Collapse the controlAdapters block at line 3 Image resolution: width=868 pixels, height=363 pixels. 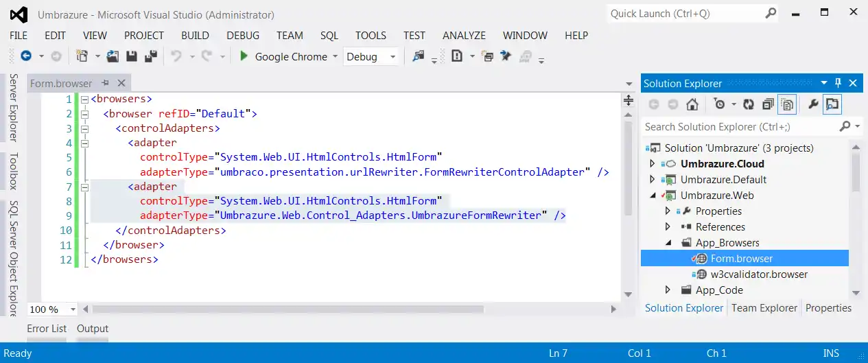(x=85, y=128)
